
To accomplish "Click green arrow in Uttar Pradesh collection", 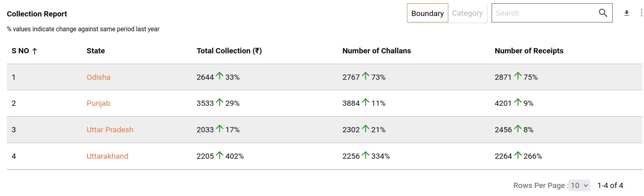I will 219,129.
